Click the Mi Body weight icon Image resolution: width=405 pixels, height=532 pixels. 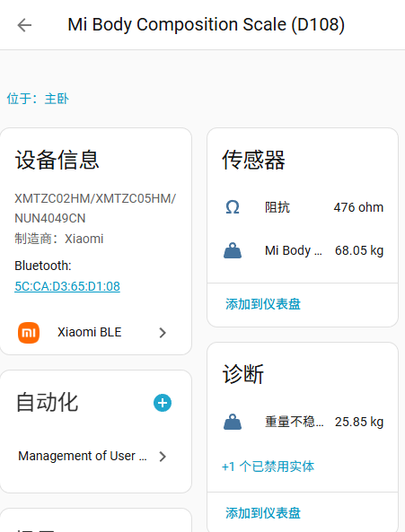[233, 250]
